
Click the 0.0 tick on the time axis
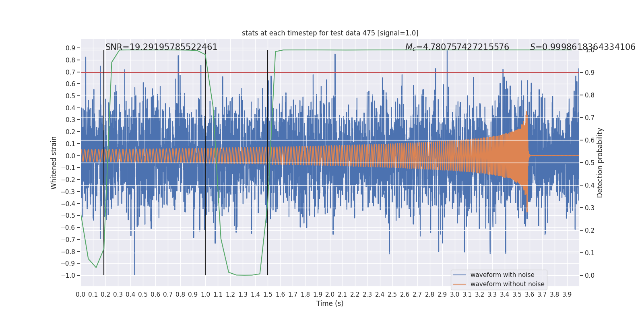click(x=80, y=295)
